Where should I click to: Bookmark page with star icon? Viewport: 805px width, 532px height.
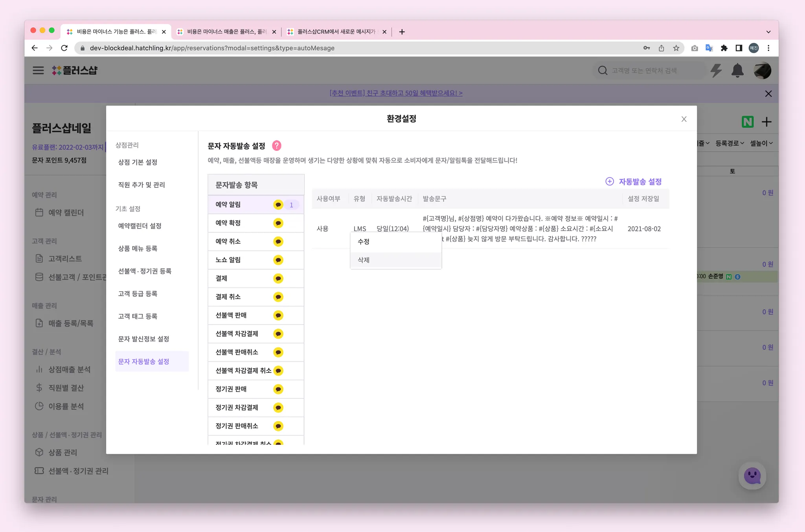676,48
